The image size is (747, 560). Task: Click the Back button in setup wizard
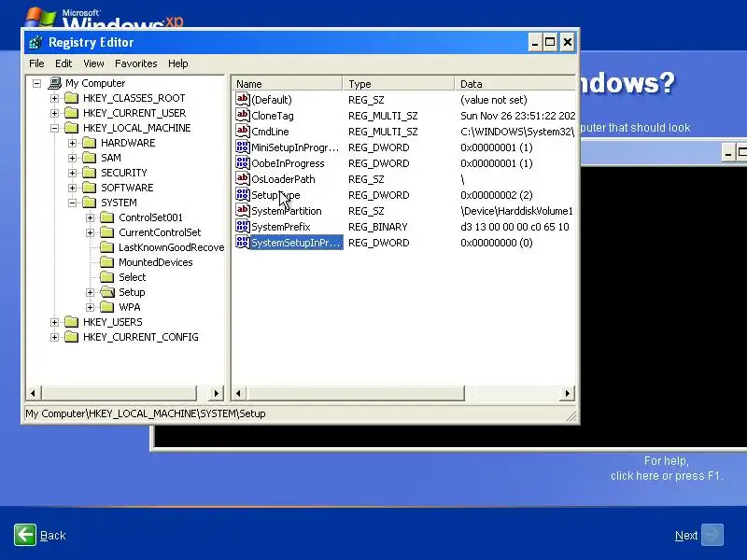point(40,535)
